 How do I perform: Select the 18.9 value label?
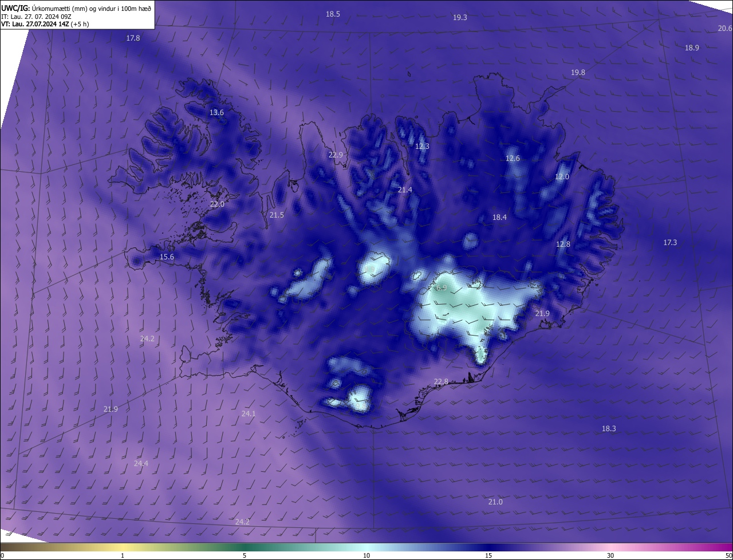click(x=692, y=48)
